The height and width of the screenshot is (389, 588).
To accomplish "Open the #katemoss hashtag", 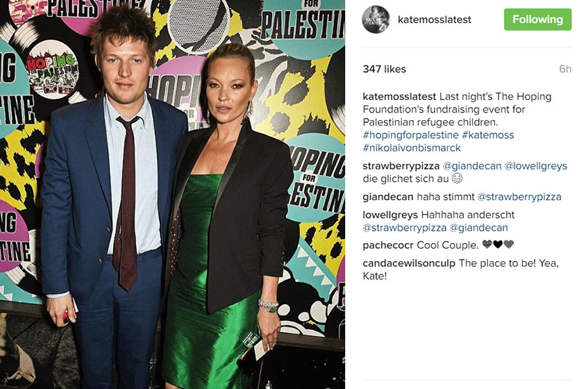I will click(488, 135).
